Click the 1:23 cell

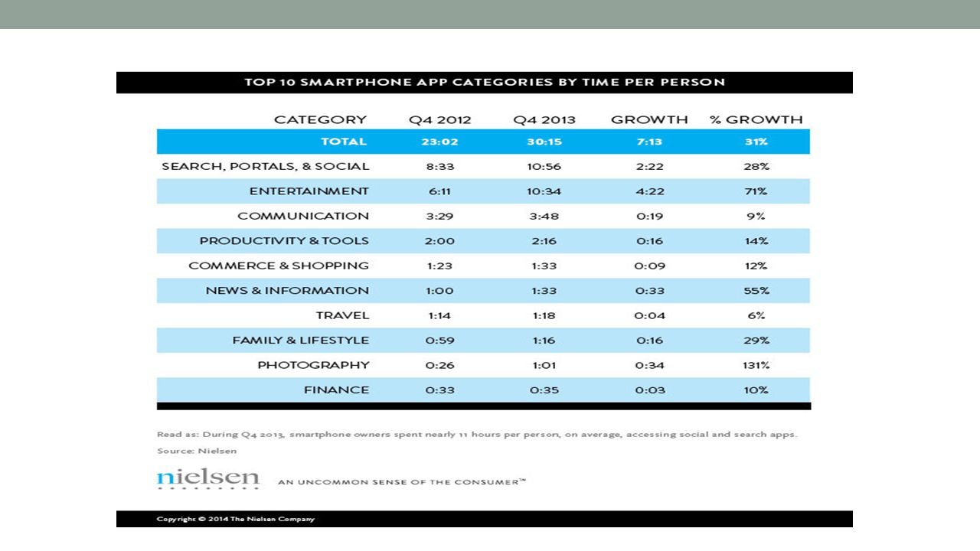439,266
